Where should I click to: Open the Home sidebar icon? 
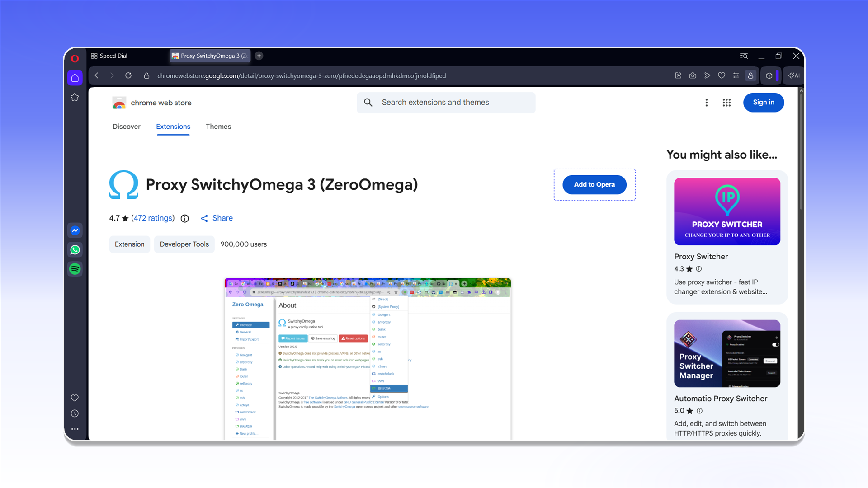[75, 78]
